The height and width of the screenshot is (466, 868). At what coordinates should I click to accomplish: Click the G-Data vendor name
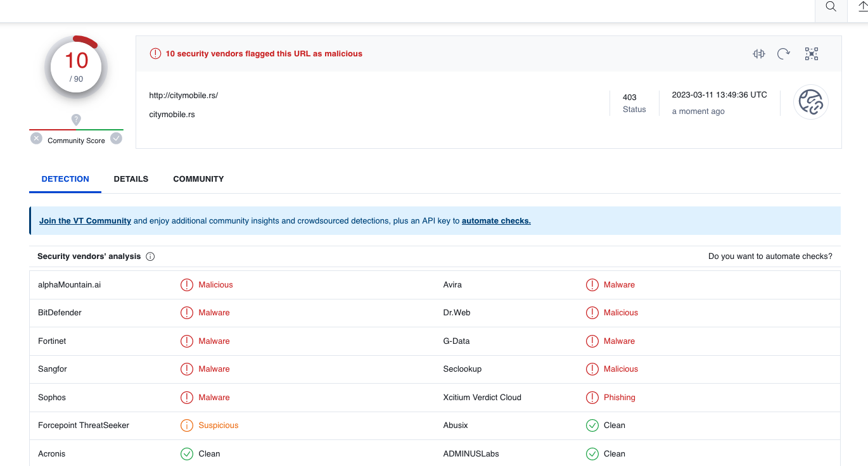[x=456, y=341]
